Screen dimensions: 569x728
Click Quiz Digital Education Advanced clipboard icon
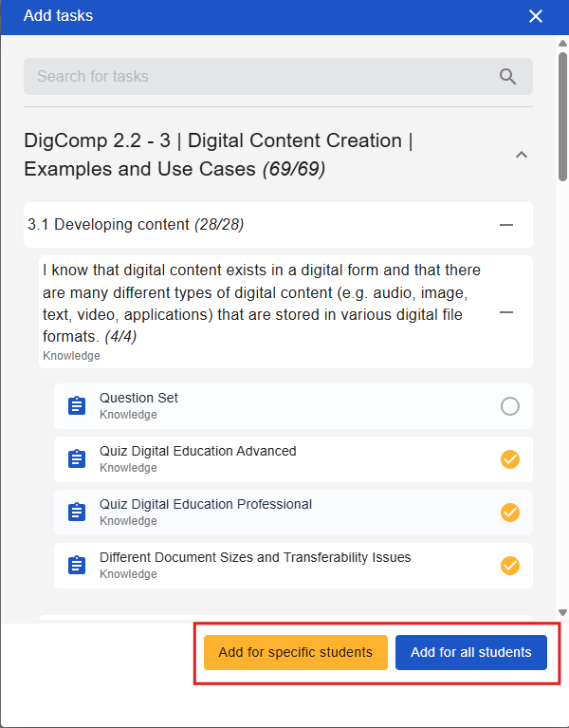pos(77,459)
